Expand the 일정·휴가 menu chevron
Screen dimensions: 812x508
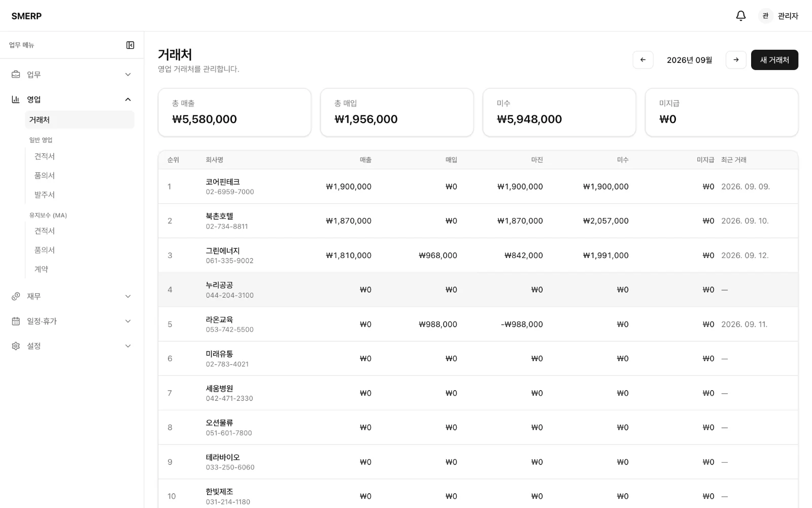128,321
